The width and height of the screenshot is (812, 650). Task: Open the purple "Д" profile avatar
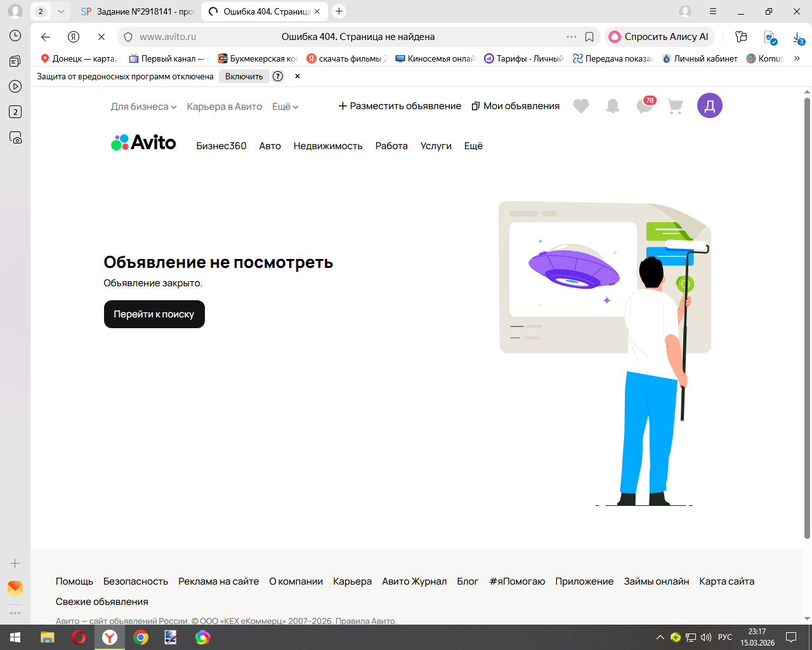[710, 105]
